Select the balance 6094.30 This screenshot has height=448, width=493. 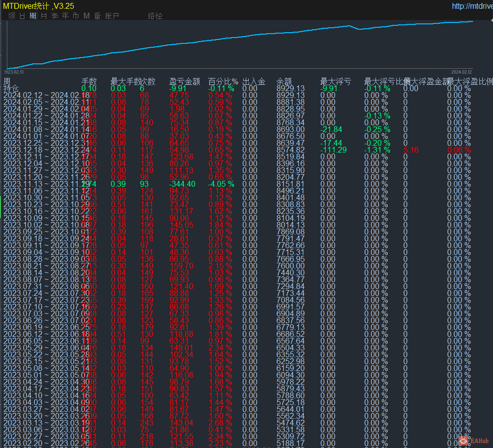(x=291, y=375)
